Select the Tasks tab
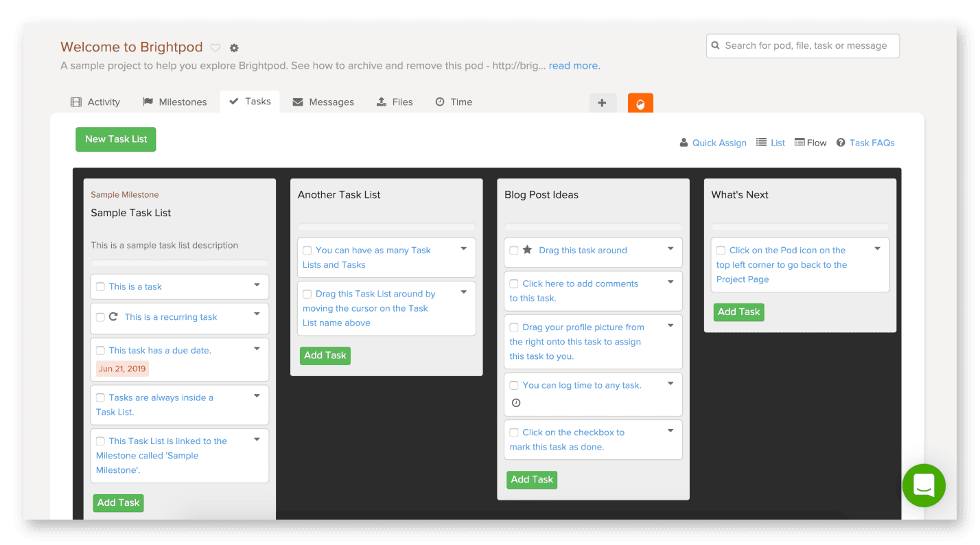The height and width of the screenshot is (545, 980). pos(250,102)
